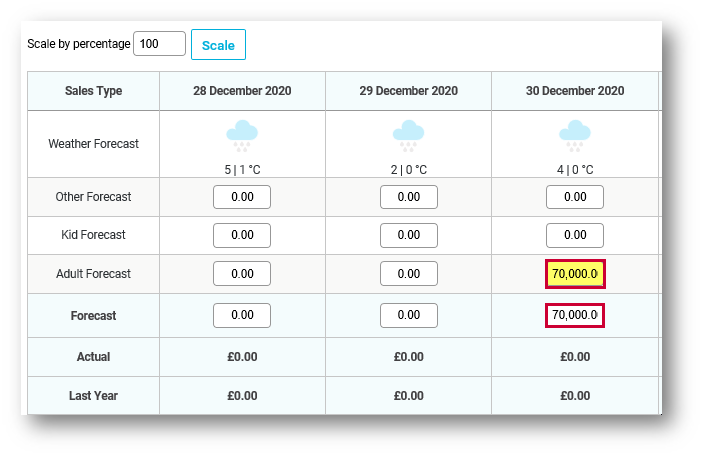Click the Scale button
The width and height of the screenshot is (704, 457).
point(218,44)
